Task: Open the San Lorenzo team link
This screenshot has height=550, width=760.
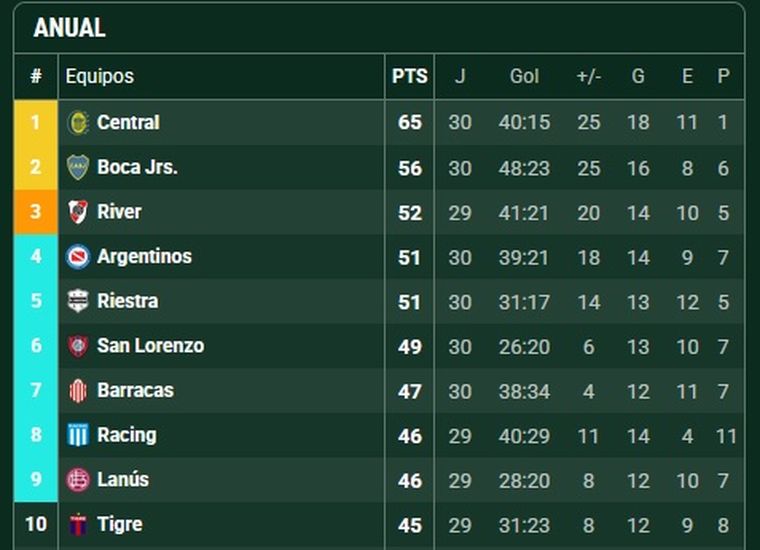Action: click(x=150, y=346)
